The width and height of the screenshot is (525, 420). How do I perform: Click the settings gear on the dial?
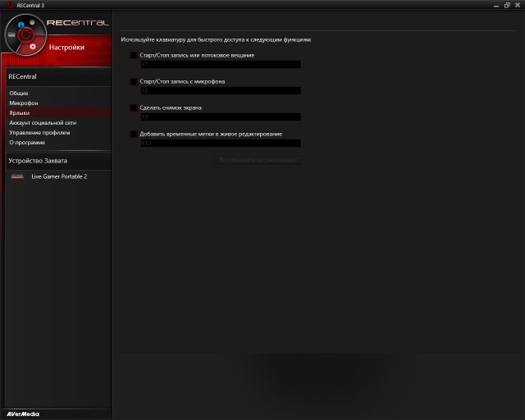point(32,47)
